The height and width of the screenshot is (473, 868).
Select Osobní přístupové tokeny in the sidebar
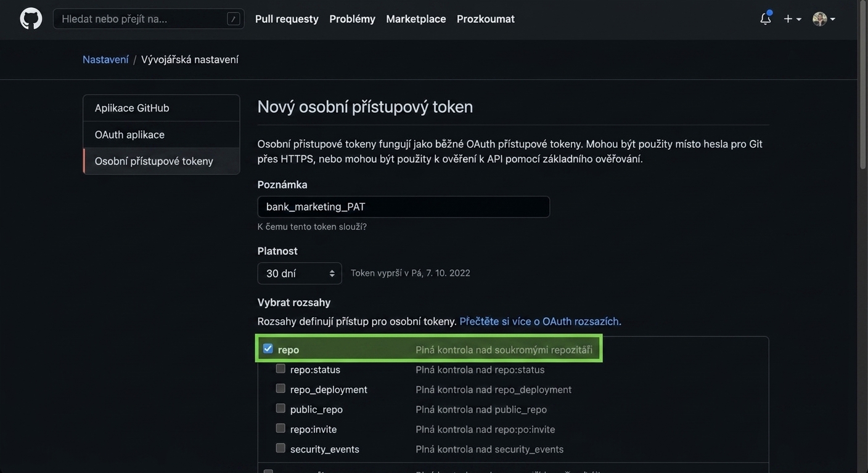click(x=162, y=161)
